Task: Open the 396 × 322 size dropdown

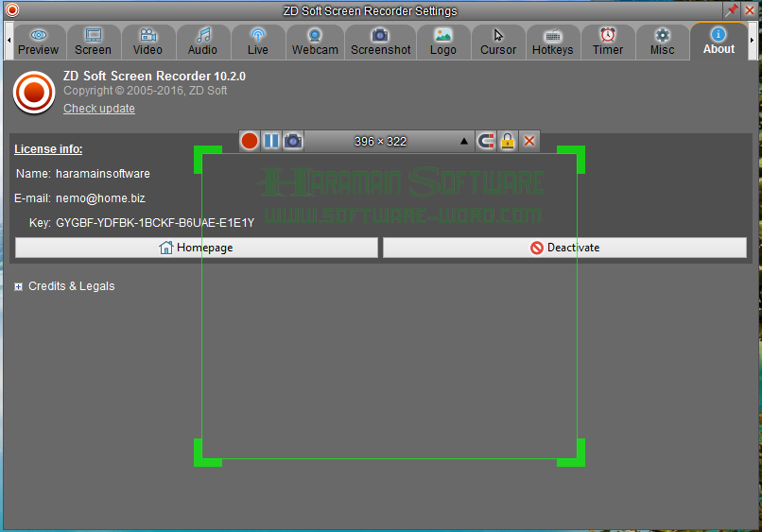Action: (x=390, y=142)
